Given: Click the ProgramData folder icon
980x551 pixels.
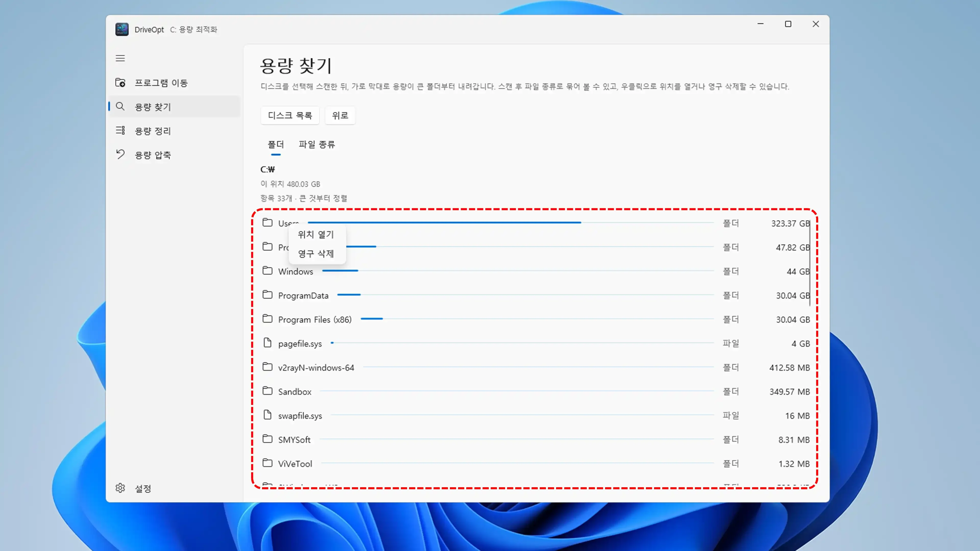Looking at the screenshot, I should 267,295.
